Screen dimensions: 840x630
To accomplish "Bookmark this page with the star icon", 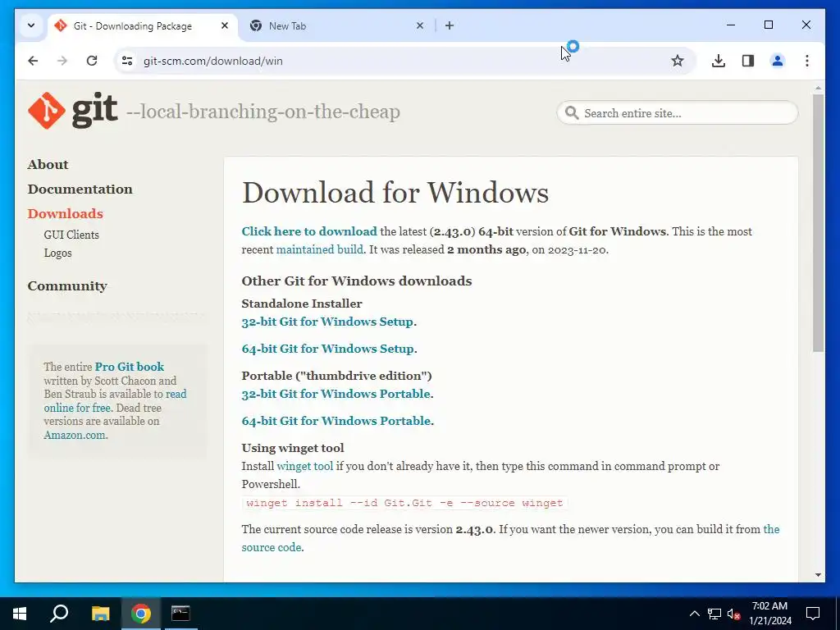I will tap(677, 61).
